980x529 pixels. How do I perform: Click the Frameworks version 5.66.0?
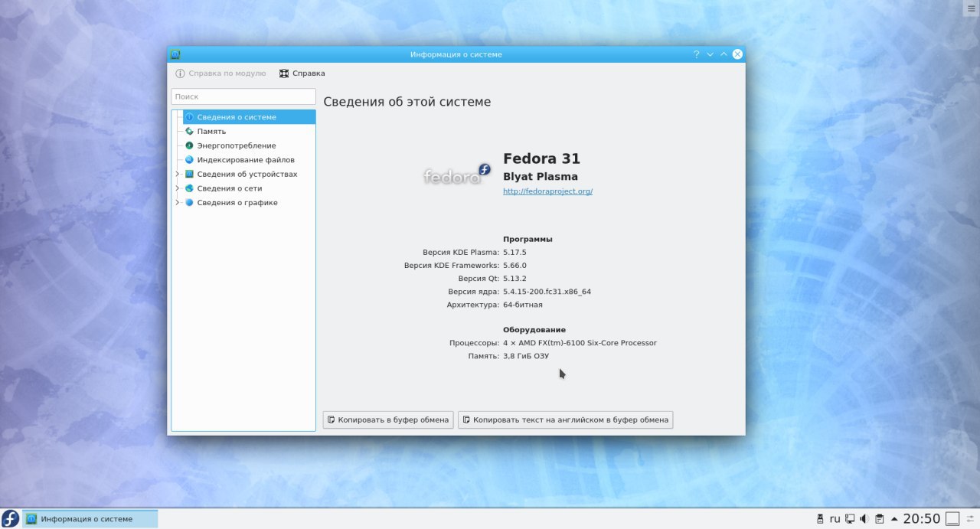coord(514,266)
